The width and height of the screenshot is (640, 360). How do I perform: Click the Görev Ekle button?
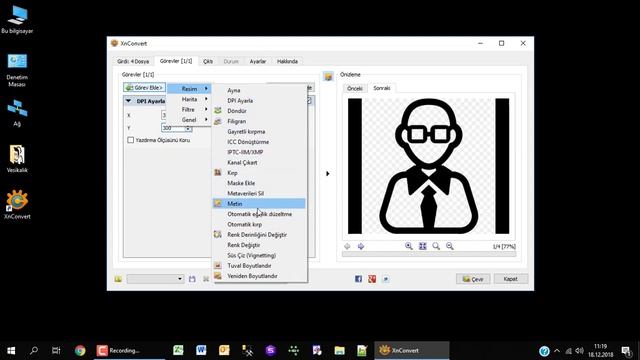144,87
